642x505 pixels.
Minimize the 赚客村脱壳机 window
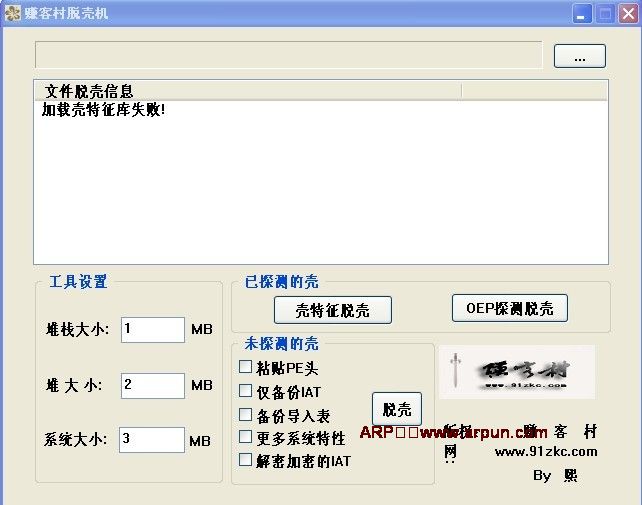tap(582, 14)
